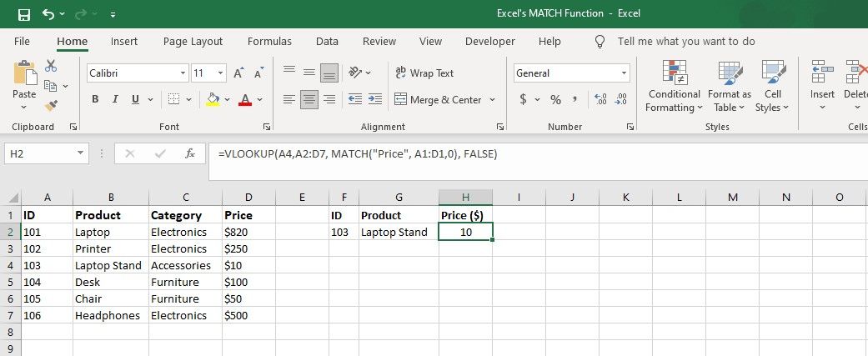Click the Select All corner triangle
Screen dimensions: 868x356
(14, 198)
